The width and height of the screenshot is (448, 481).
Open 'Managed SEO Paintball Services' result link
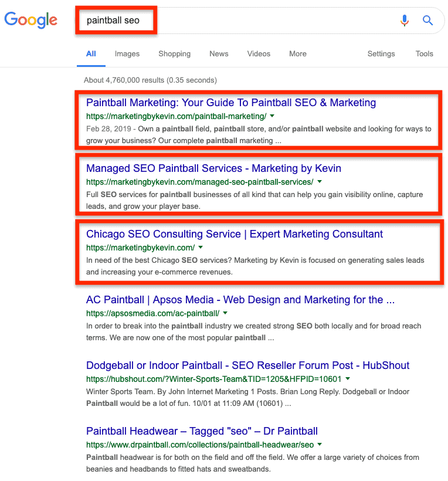pos(213,168)
